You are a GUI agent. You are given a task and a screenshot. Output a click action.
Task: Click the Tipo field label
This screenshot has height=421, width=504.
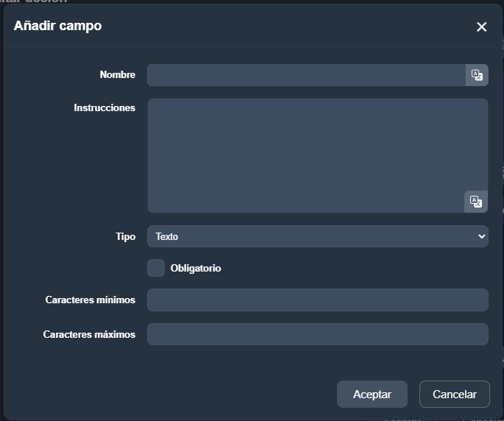[126, 237]
